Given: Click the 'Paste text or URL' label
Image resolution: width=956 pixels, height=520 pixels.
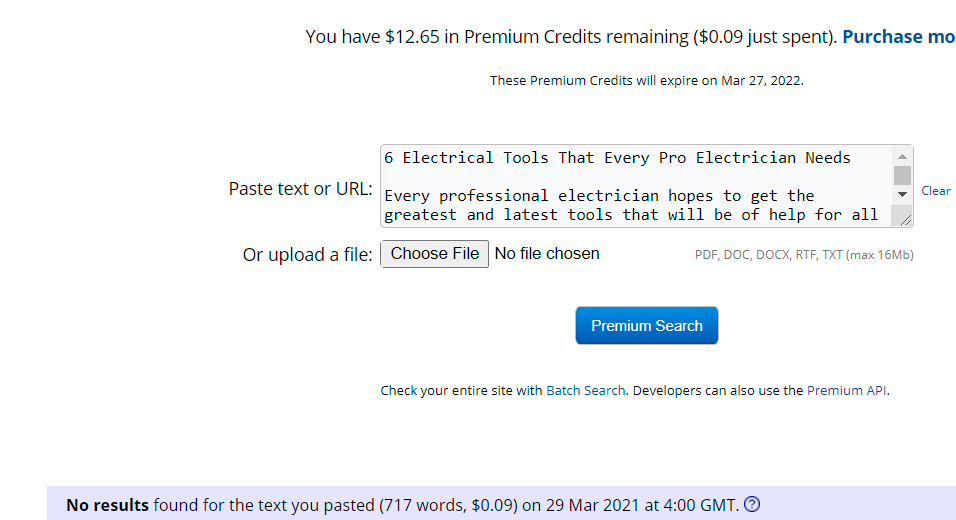Looking at the screenshot, I should [x=300, y=189].
